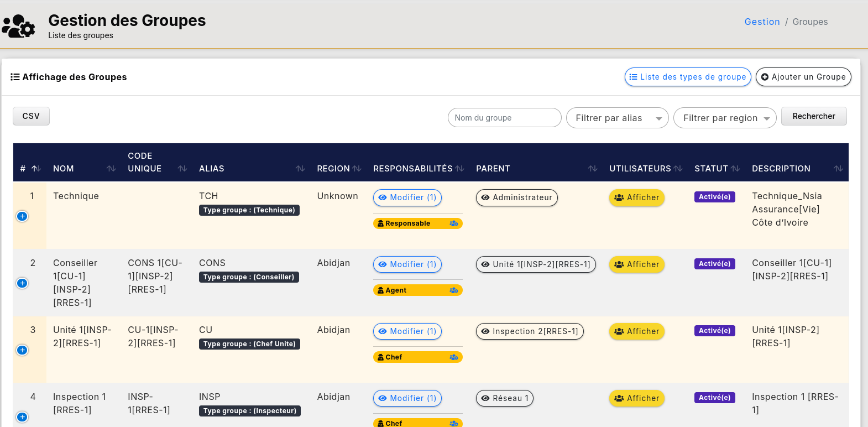Click sort arrows on NOM column

pyautogui.click(x=111, y=169)
